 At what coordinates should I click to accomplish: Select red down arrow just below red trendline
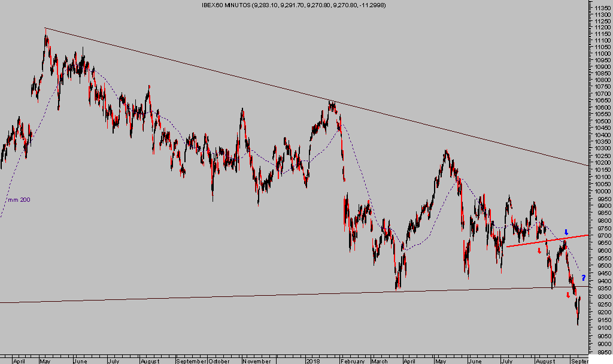pos(539,250)
